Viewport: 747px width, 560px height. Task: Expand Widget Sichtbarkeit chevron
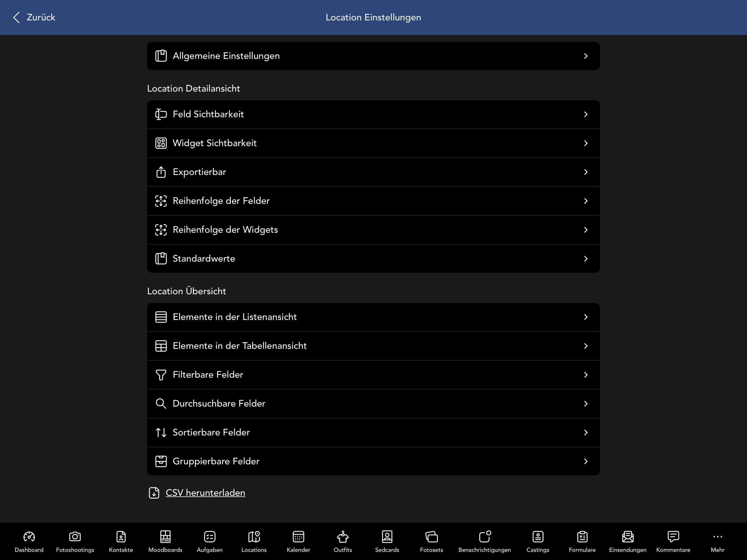pos(586,143)
